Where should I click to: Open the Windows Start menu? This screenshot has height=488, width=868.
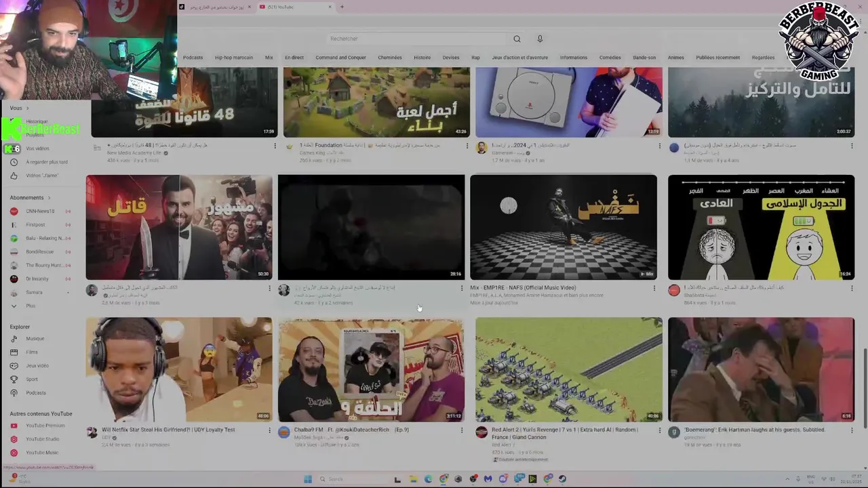[x=307, y=479]
